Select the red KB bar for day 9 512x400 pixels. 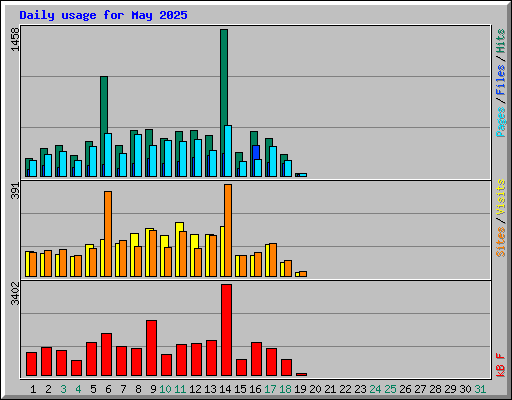[151, 348]
